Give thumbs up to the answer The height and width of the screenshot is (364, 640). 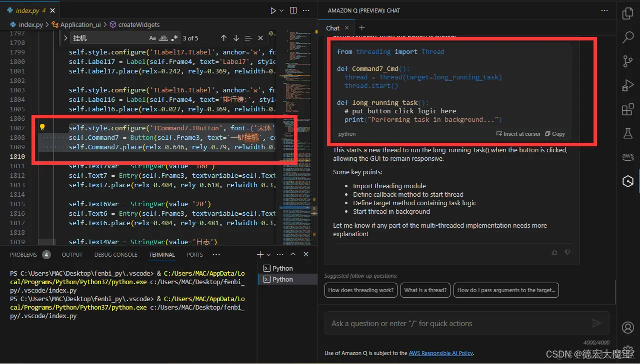(554, 253)
